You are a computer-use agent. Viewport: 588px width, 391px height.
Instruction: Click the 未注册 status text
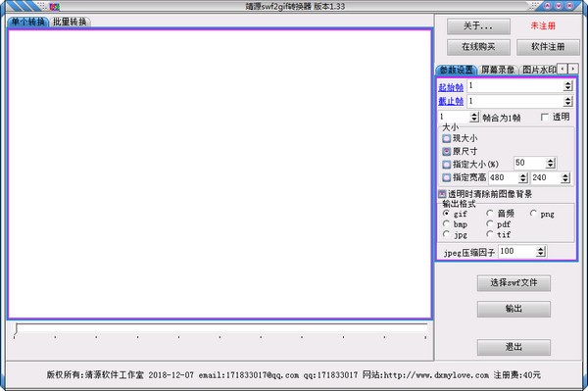tap(543, 25)
